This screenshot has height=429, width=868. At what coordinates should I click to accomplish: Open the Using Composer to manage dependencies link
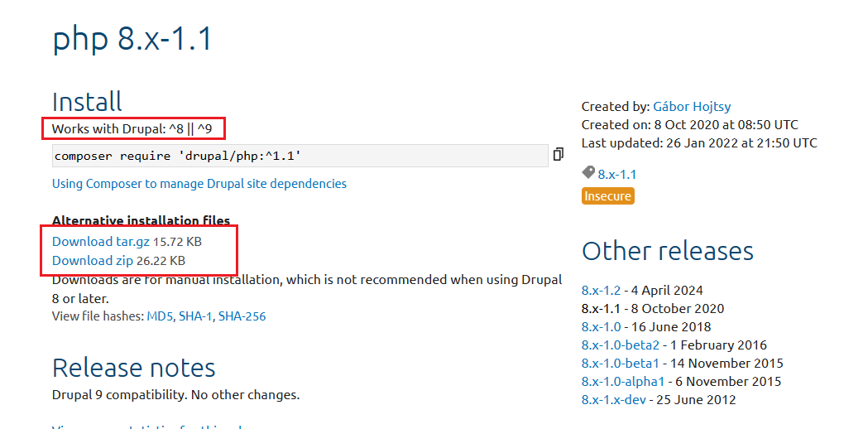[199, 184]
